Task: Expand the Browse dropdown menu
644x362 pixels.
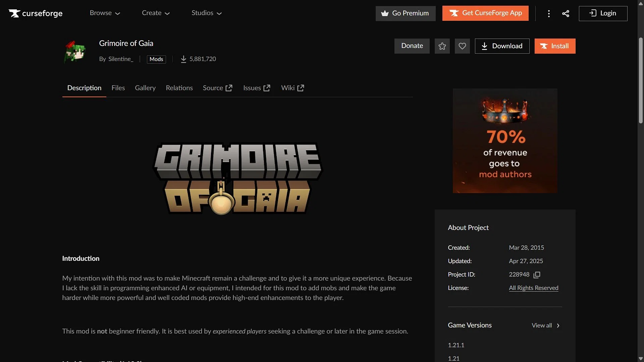Action: [105, 13]
